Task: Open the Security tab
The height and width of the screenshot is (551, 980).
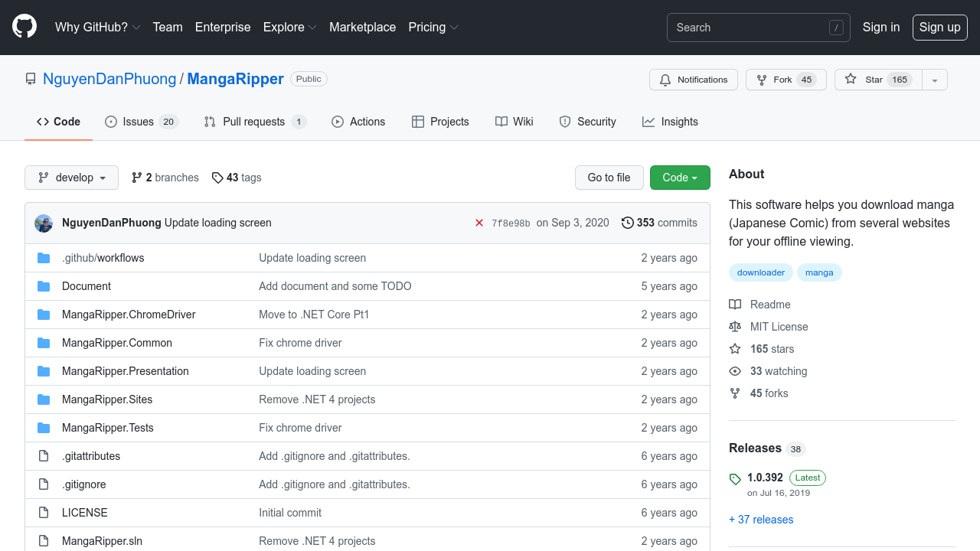Action: pyautogui.click(x=587, y=122)
